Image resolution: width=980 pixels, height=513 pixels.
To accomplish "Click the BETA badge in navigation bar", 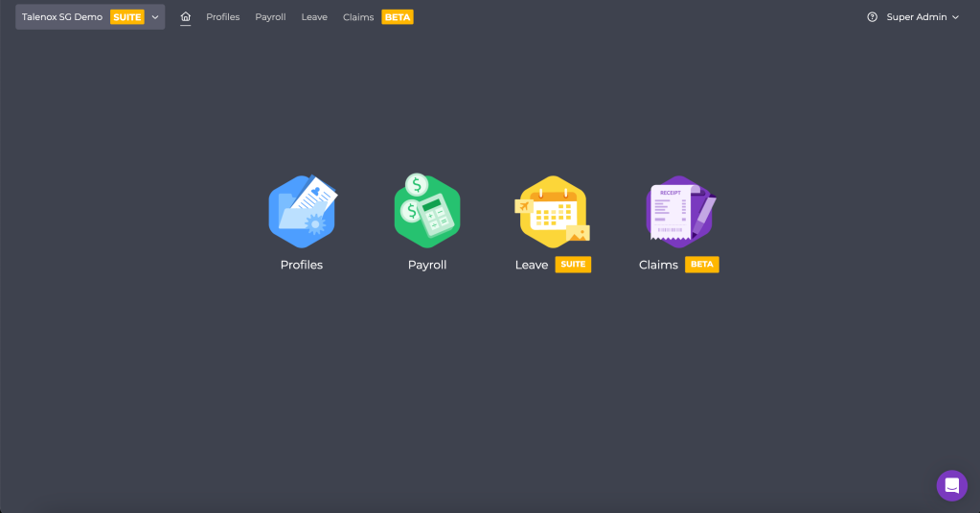I will coord(398,17).
